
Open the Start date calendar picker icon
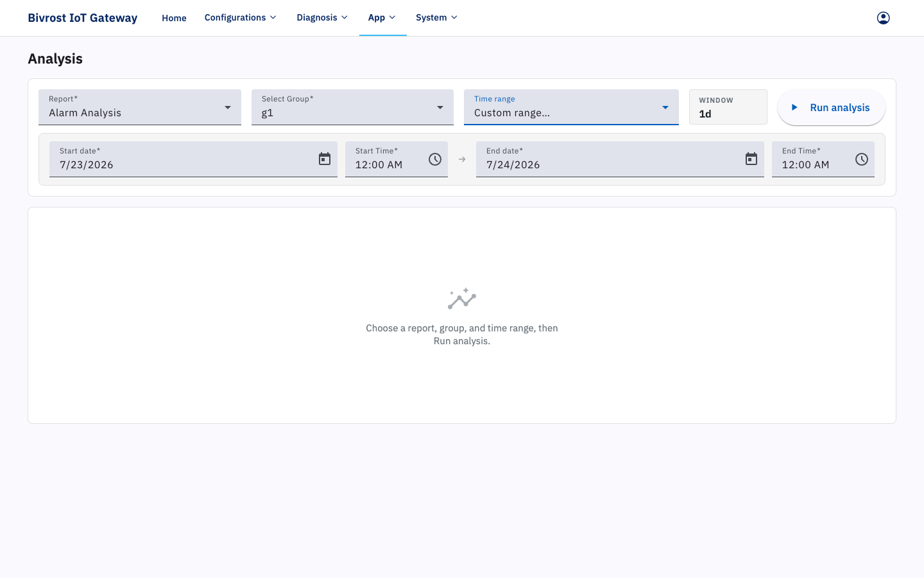pos(325,159)
